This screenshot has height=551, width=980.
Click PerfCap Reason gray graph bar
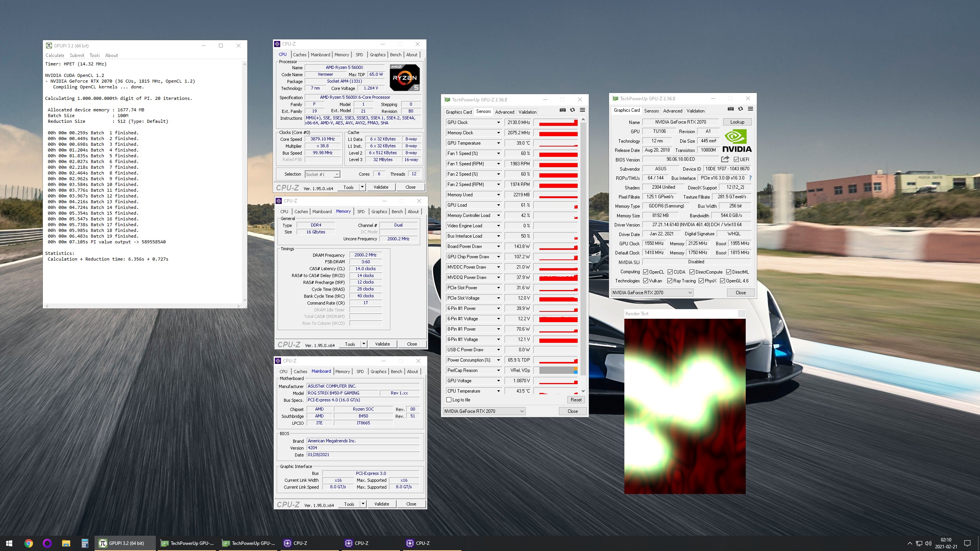pos(556,370)
